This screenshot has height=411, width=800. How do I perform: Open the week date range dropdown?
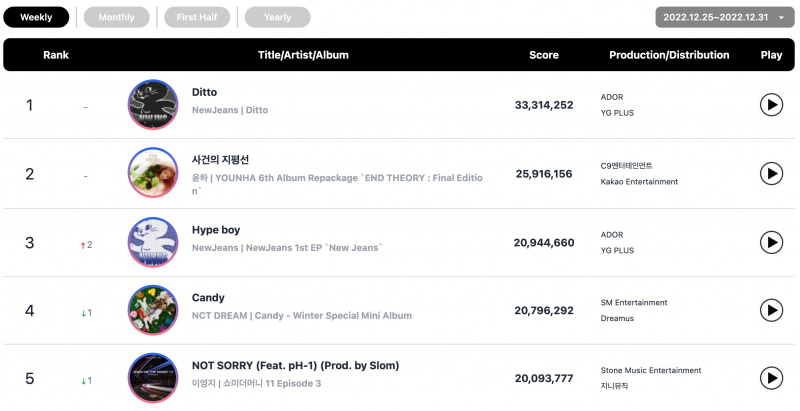point(724,17)
